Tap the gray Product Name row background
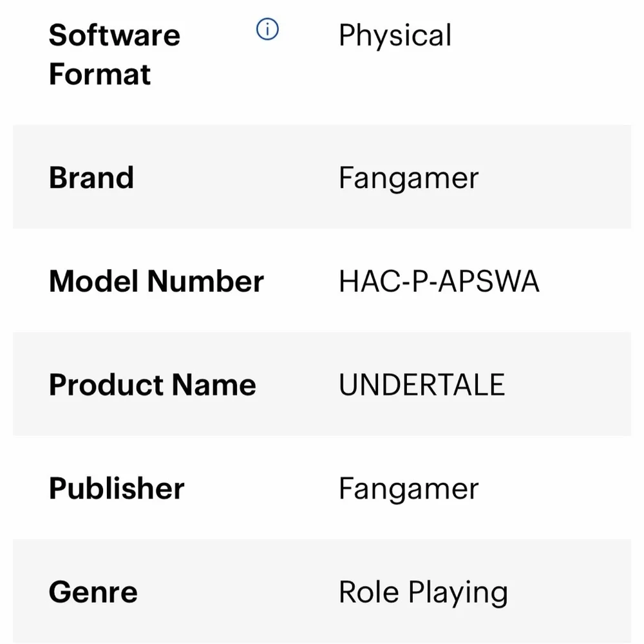The width and height of the screenshot is (644, 644). [322, 384]
